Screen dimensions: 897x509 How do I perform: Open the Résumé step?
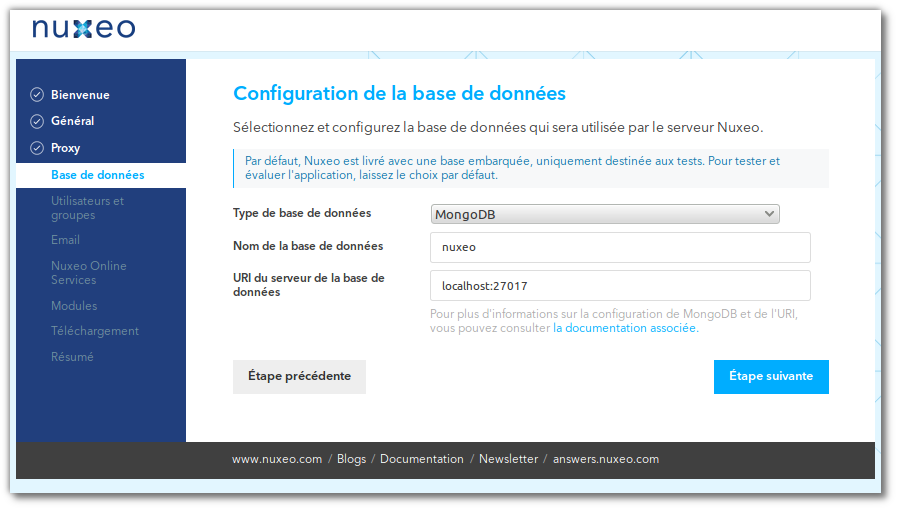click(72, 357)
